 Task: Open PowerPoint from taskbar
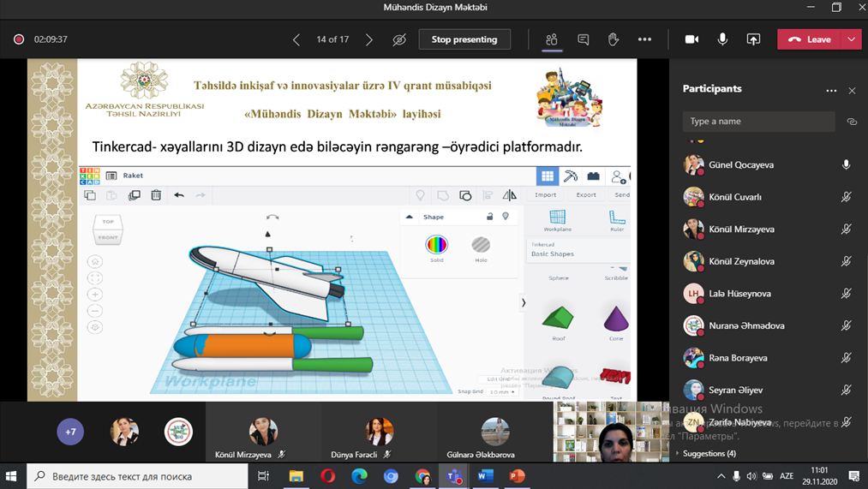(517, 476)
